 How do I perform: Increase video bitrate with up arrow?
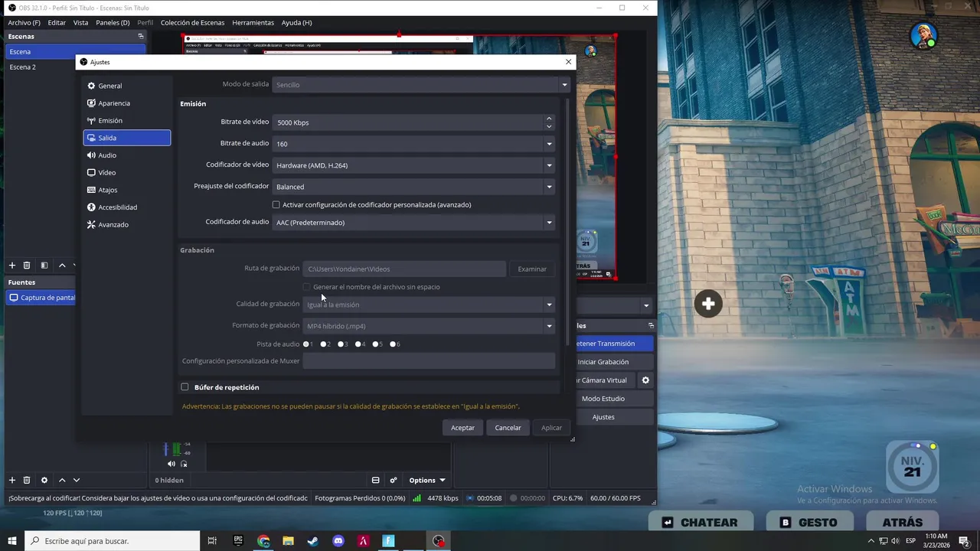pos(549,119)
